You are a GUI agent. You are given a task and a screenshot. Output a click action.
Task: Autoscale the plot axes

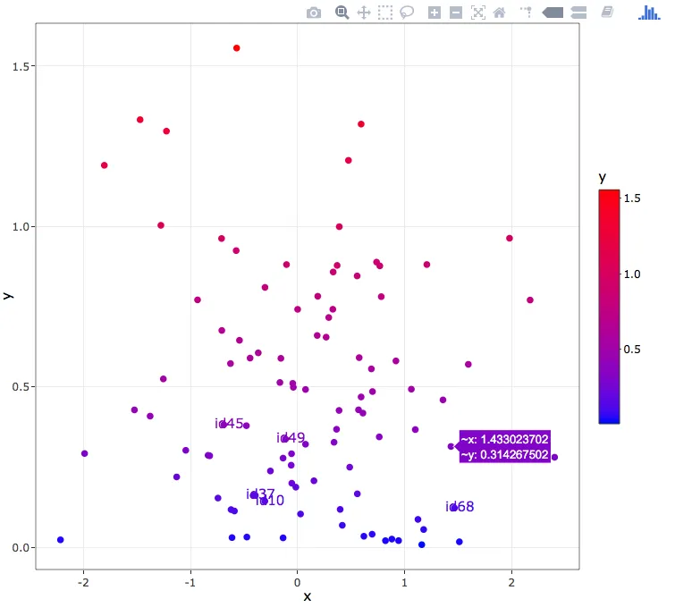(x=477, y=13)
